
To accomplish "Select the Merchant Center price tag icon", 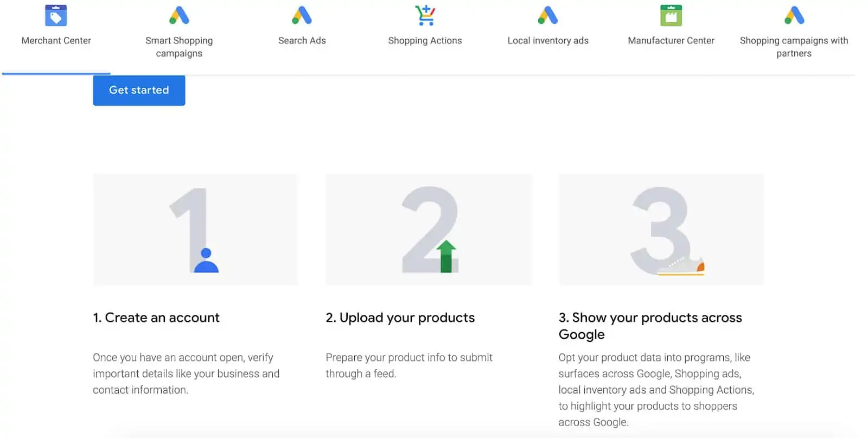I will click(56, 15).
